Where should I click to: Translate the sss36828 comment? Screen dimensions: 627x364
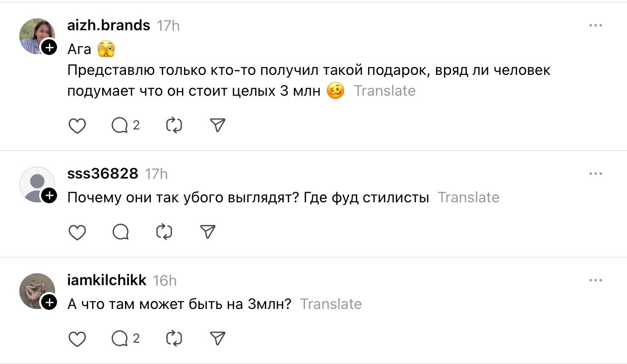[x=468, y=197]
